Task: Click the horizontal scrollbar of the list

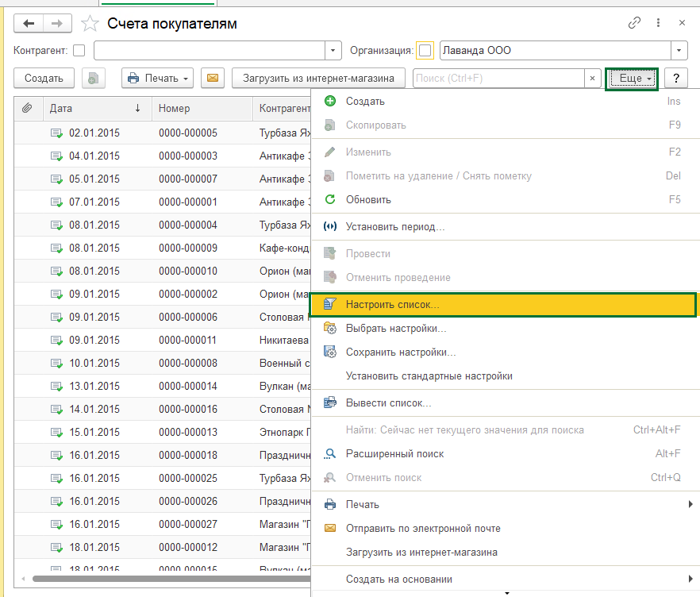Action: click(172, 579)
